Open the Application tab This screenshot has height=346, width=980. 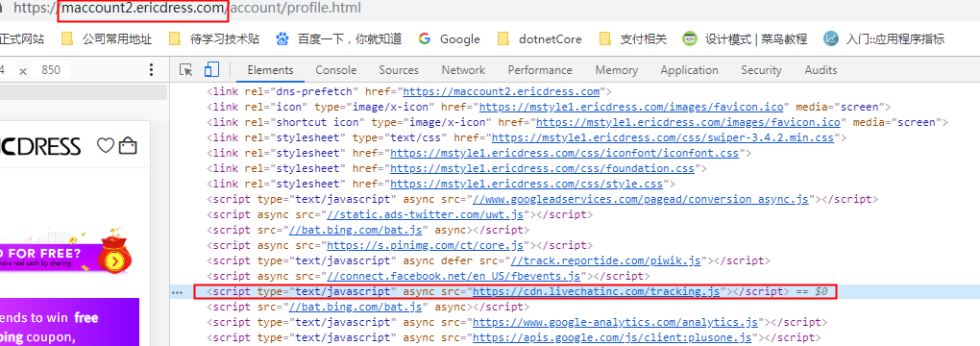tap(690, 70)
